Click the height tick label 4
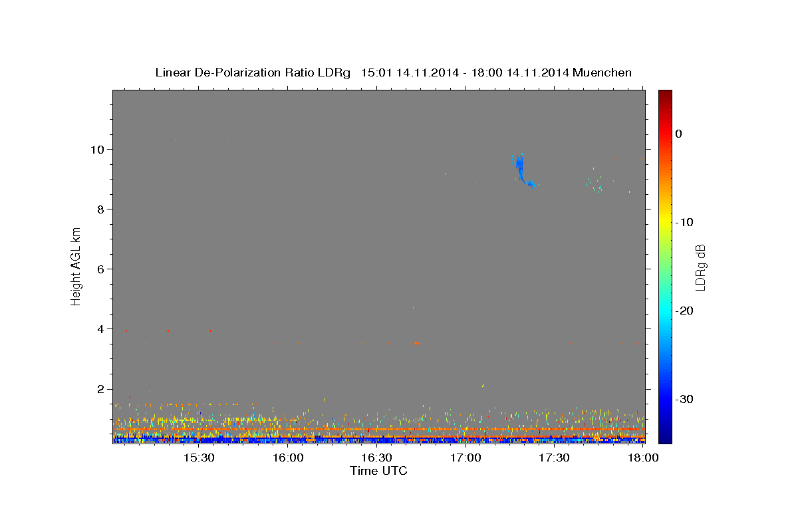Viewport: 798px width, 532px height. (x=101, y=329)
